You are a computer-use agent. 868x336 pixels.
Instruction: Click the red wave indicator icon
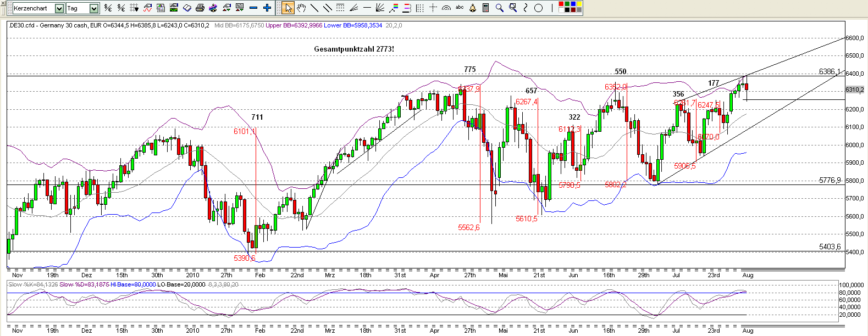tap(147, 8)
